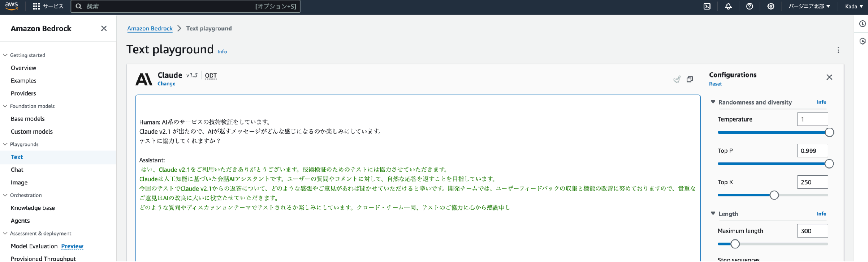Collapse the Length configuration section
Viewport: 868px width, 262px height.
pyautogui.click(x=713, y=214)
